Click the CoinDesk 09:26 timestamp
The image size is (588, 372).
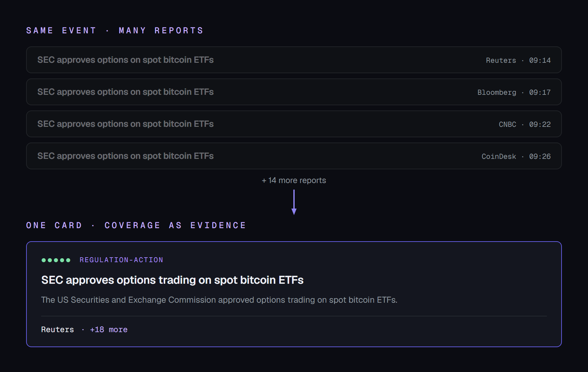tap(540, 157)
